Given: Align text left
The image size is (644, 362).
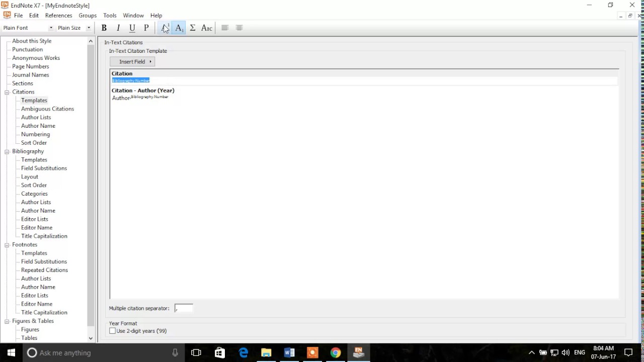Looking at the screenshot, I should tap(225, 28).
